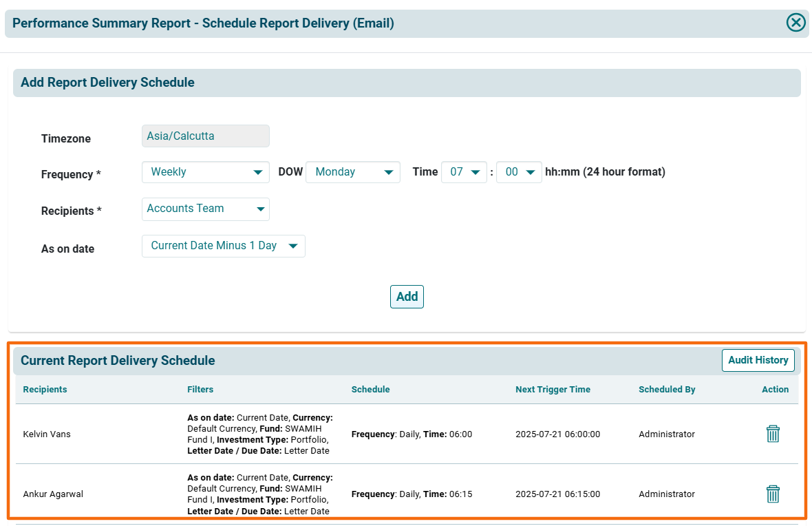Screen dimensions: 812x526
Task: Select the Kelvin Vans recipient row
Action: 47,434
